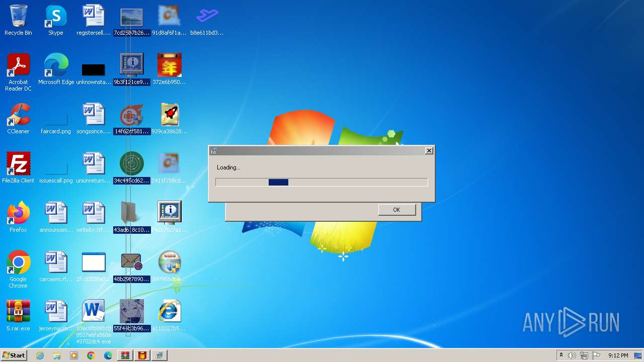This screenshot has height=362, width=644.
Task: Select the 34c445cd62 green radar icon
Action: point(131,168)
